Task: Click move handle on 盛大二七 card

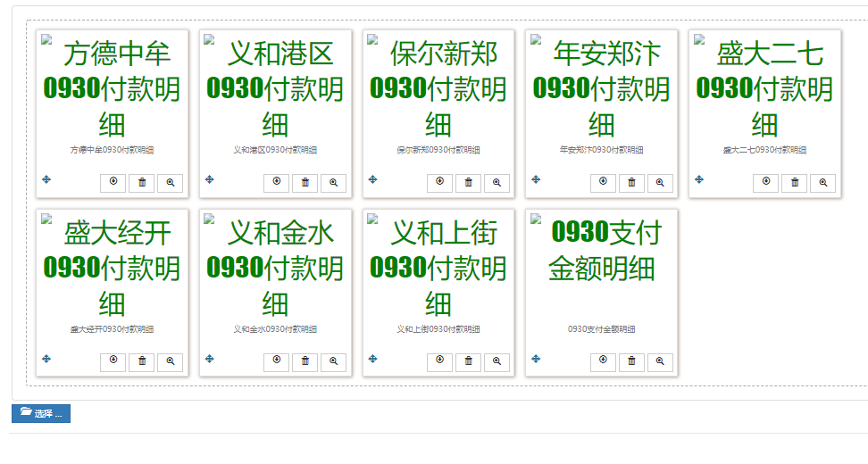Action: click(699, 179)
